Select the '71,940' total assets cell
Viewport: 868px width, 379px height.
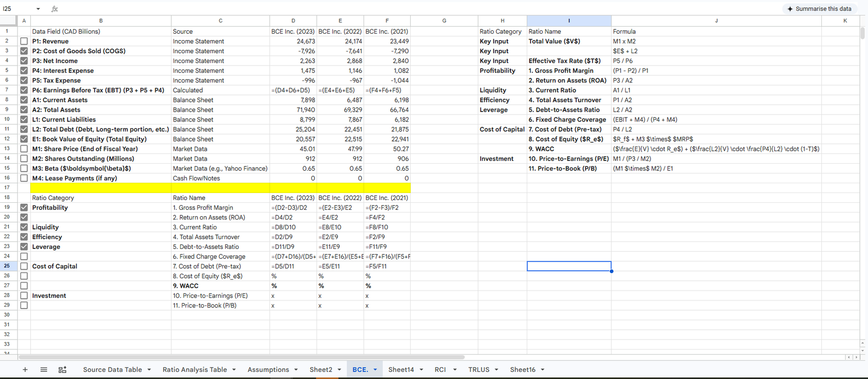click(x=293, y=110)
